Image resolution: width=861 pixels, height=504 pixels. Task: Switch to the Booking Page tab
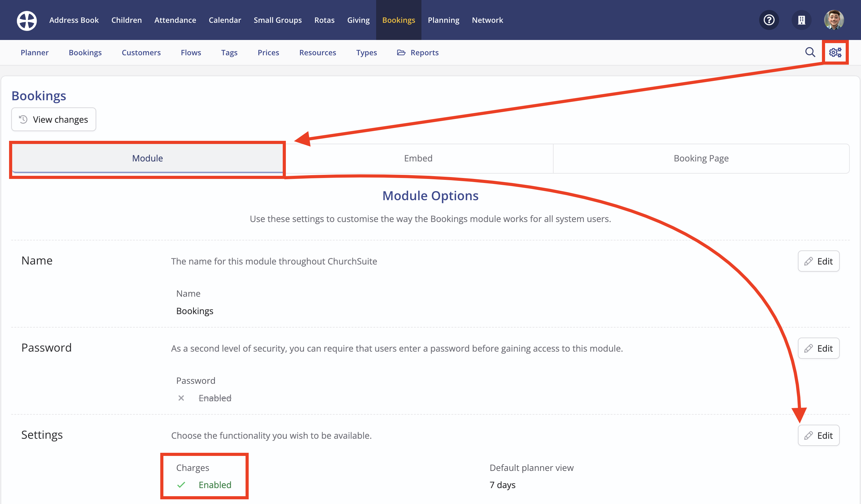[701, 158]
